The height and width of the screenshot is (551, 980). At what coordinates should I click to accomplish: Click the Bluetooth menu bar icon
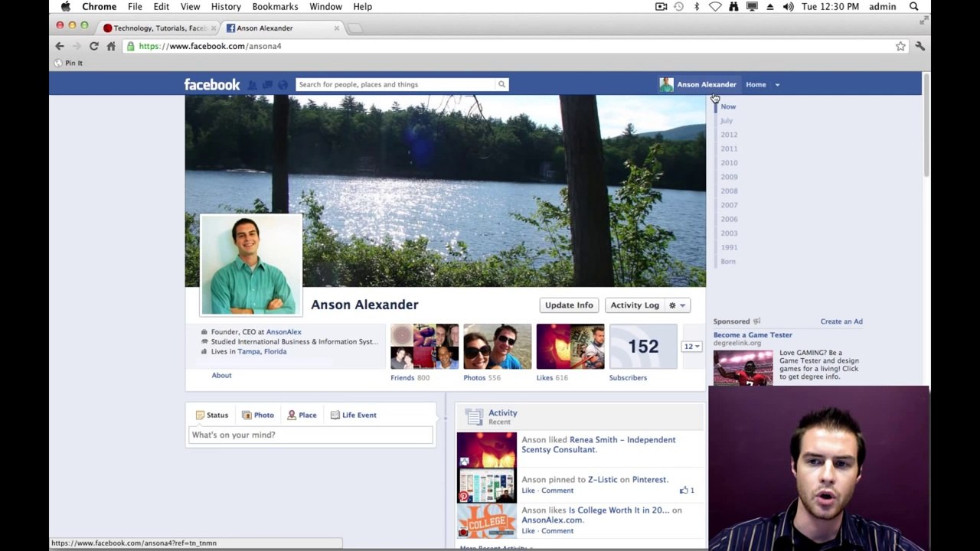(x=697, y=7)
